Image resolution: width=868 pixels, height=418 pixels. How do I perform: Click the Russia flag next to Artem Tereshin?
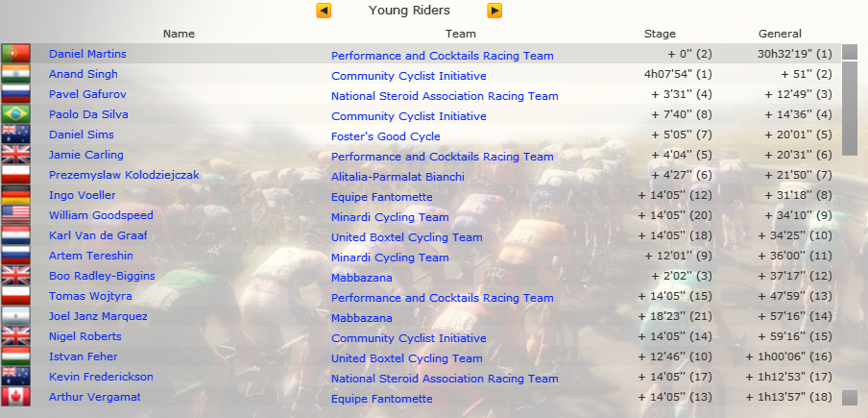[16, 256]
